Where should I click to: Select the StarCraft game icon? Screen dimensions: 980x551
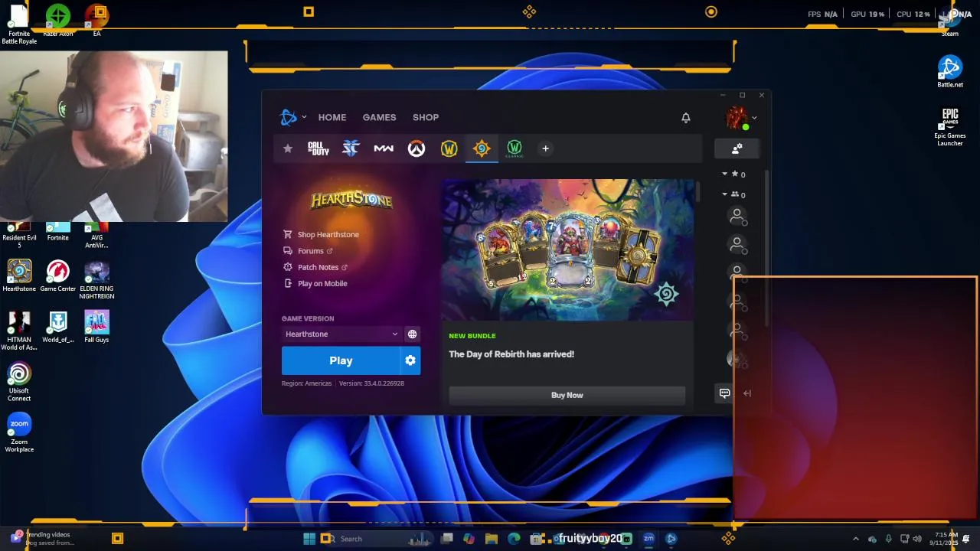(x=351, y=148)
